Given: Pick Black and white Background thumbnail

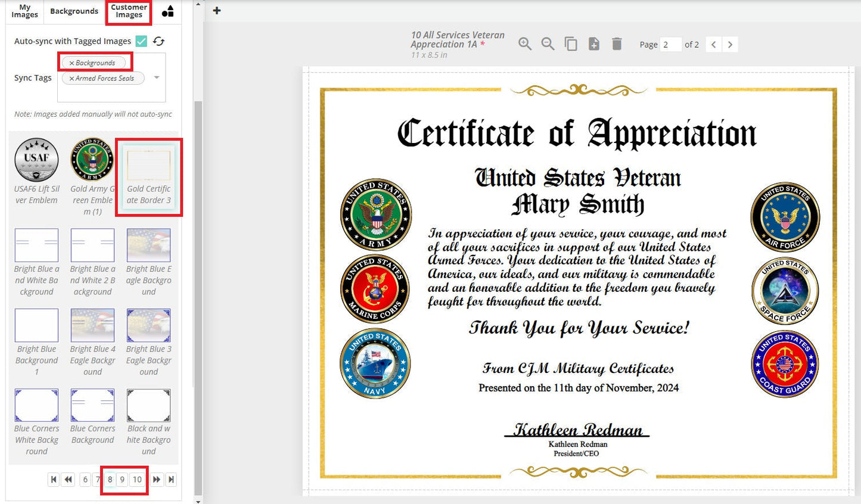Looking at the screenshot, I should [148, 405].
